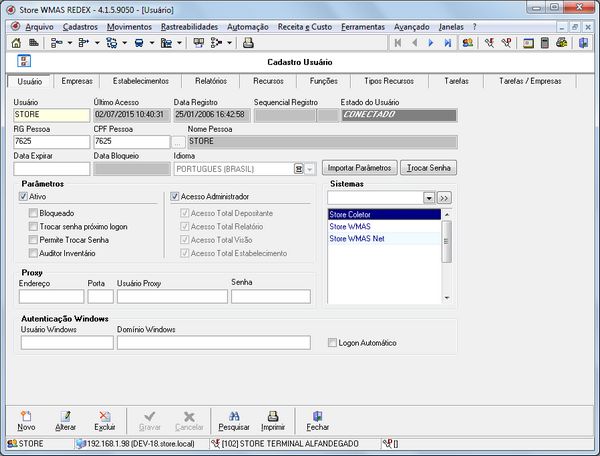Toggle Acesso Administrador checkbox
Image resolution: width=600 pixels, height=456 pixels.
(174, 197)
